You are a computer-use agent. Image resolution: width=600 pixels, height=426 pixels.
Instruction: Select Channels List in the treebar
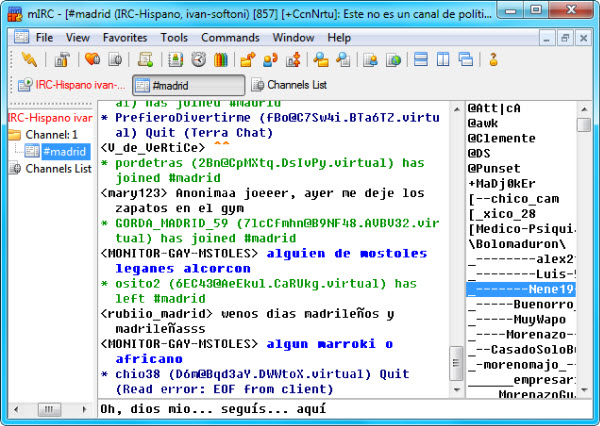[57, 169]
